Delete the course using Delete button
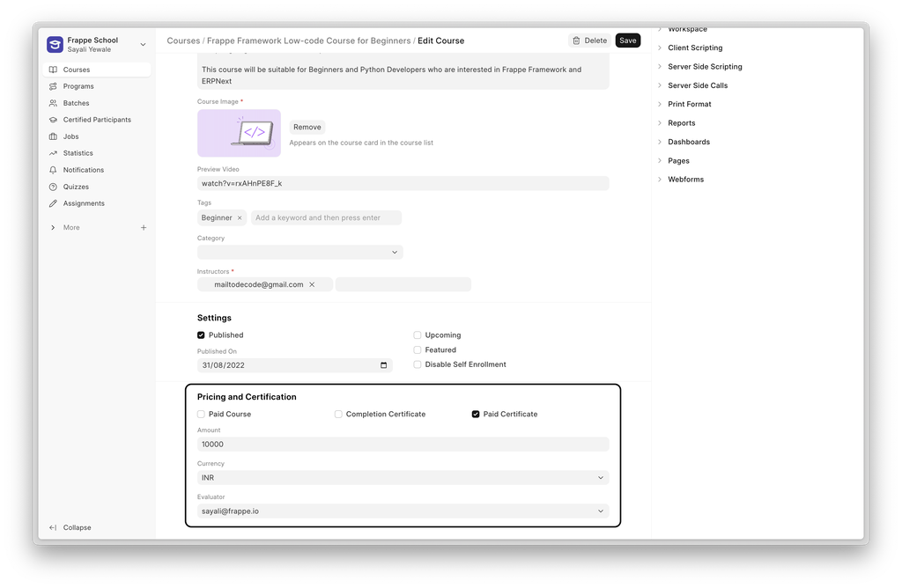This screenshot has width=902, height=588. (589, 40)
